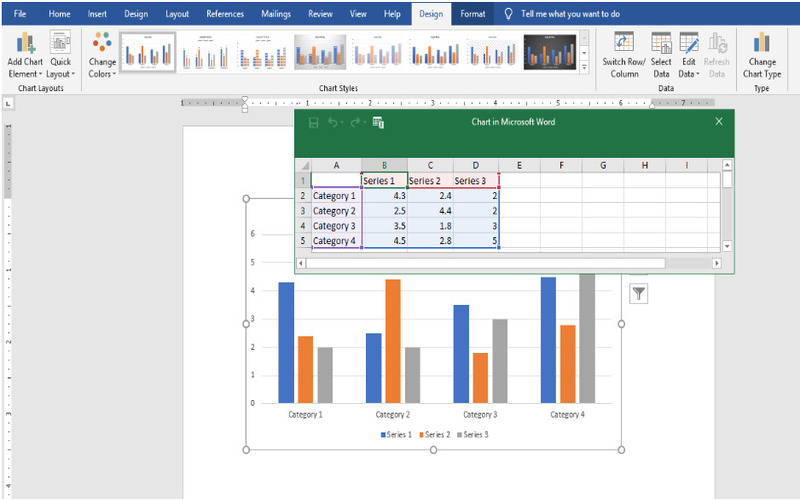
Task: Click the Add Chart Element icon
Action: click(x=25, y=43)
